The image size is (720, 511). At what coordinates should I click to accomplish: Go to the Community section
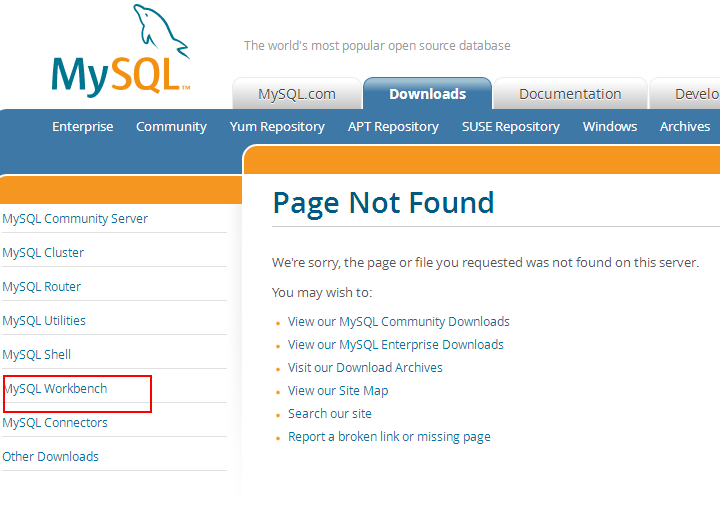[171, 126]
